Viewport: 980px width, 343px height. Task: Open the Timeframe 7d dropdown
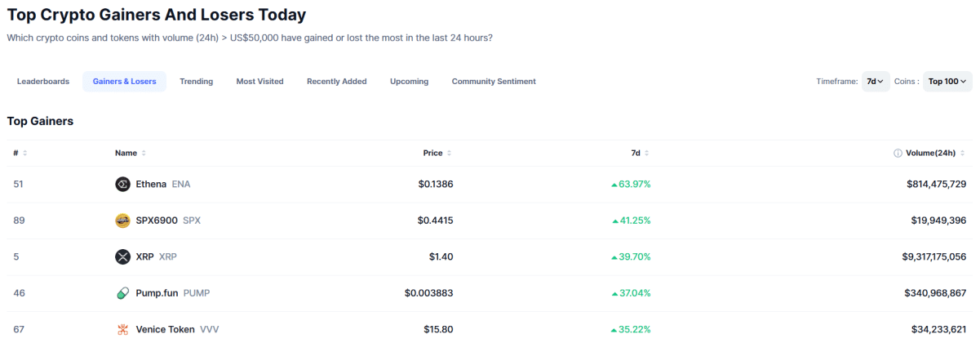[876, 82]
